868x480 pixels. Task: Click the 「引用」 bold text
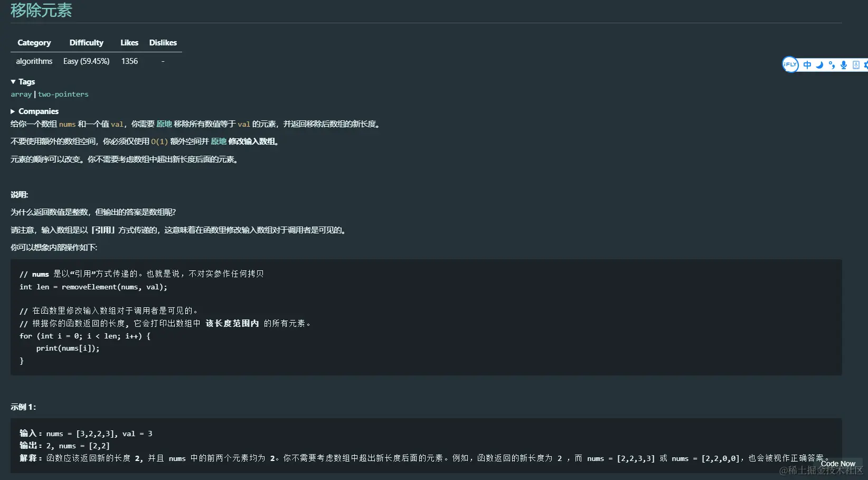[103, 230]
